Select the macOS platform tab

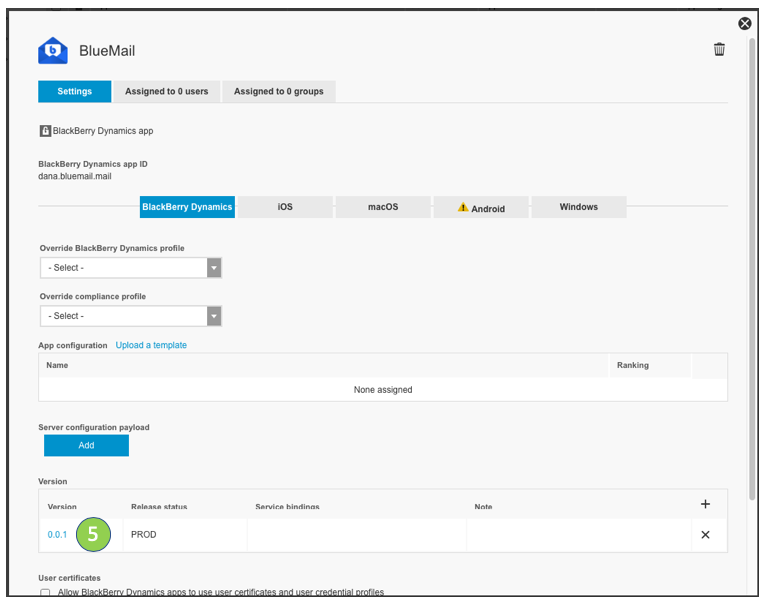383,207
